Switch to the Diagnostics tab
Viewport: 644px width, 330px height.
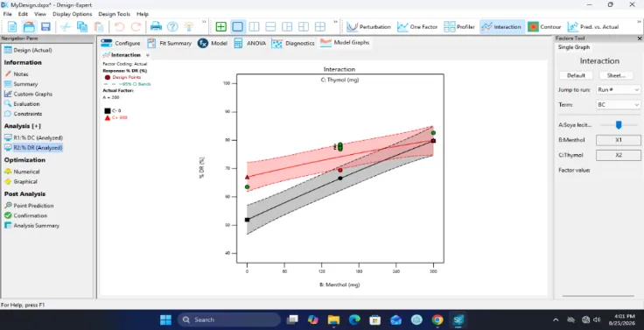pyautogui.click(x=293, y=43)
